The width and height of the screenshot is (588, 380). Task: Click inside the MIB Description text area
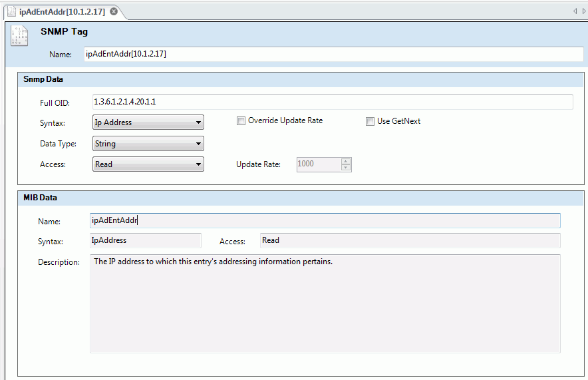325,303
